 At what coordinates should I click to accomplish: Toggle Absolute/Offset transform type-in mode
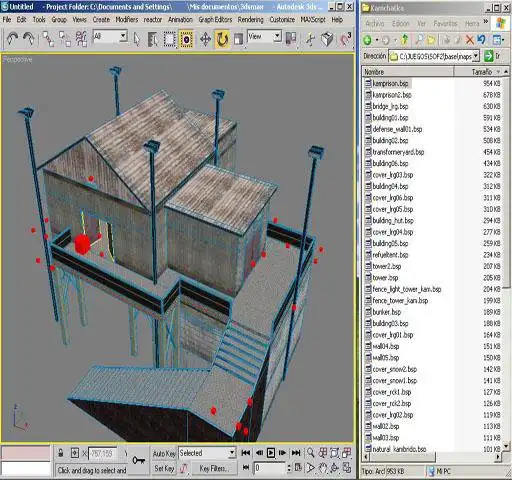[75, 453]
